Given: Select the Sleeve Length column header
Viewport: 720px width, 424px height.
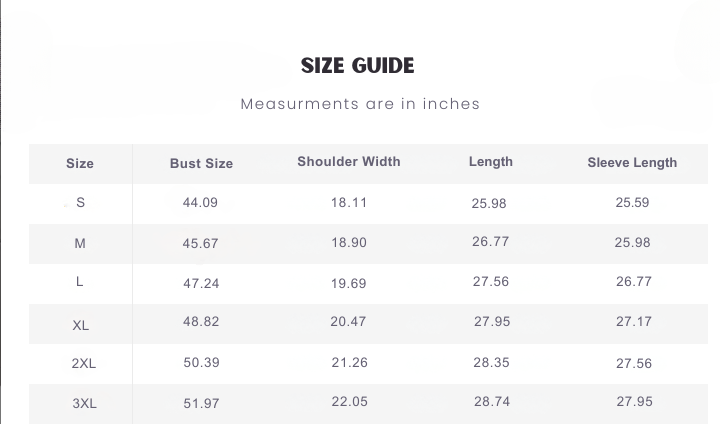Looking at the screenshot, I should 632,162.
